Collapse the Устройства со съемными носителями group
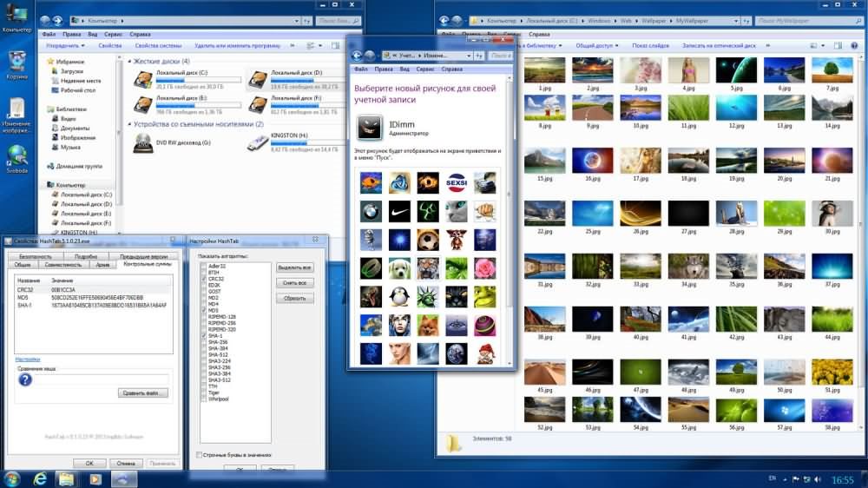868x488 pixels. pyautogui.click(x=128, y=124)
